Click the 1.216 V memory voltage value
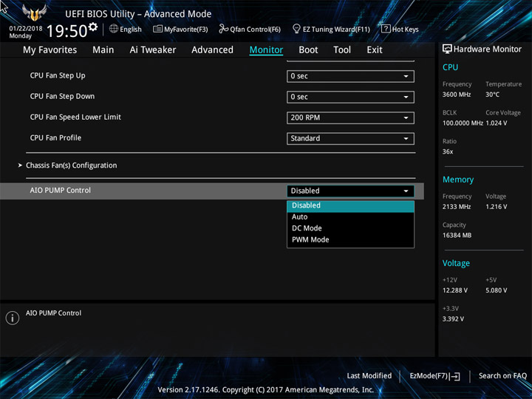The height and width of the screenshot is (399, 532). pyautogui.click(x=497, y=207)
